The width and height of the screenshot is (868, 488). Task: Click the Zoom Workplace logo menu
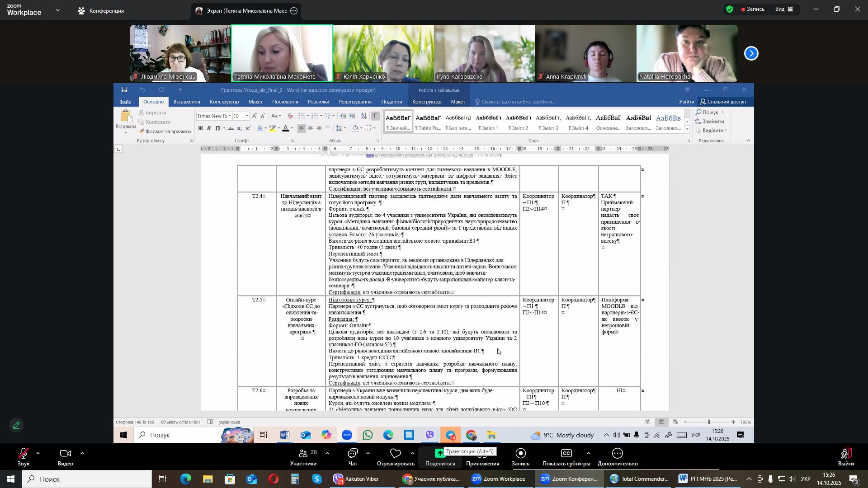[25, 9]
